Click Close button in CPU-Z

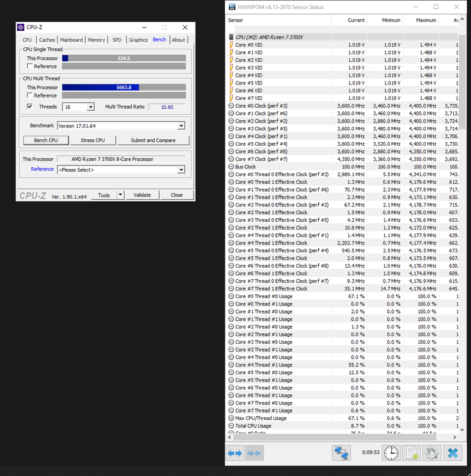177,195
